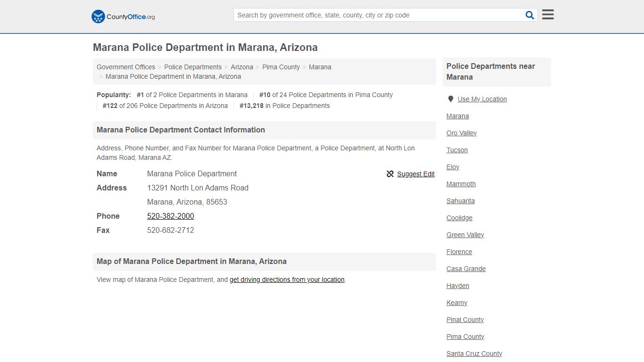Open Green Valley police departments

(465, 235)
